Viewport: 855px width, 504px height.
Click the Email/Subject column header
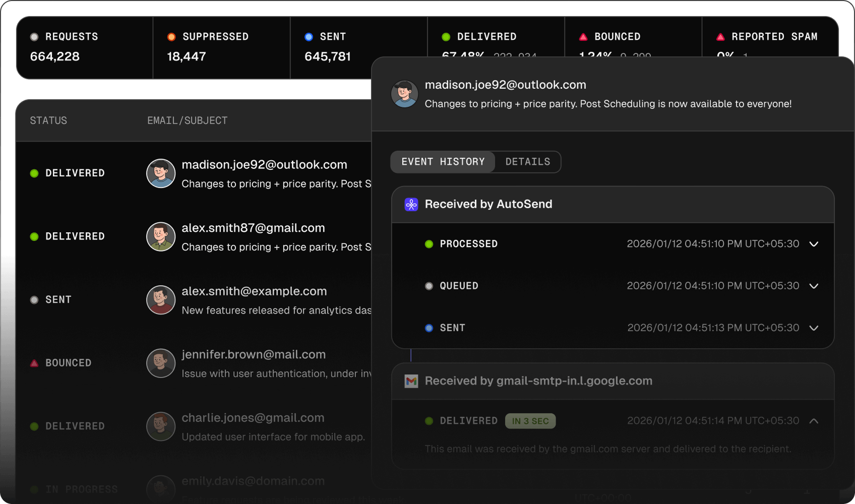point(187,120)
